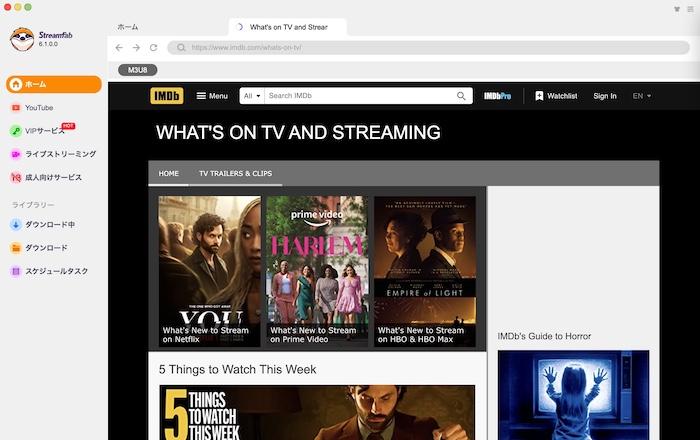
Task: Click the IMDb yellow logo
Action: point(167,95)
